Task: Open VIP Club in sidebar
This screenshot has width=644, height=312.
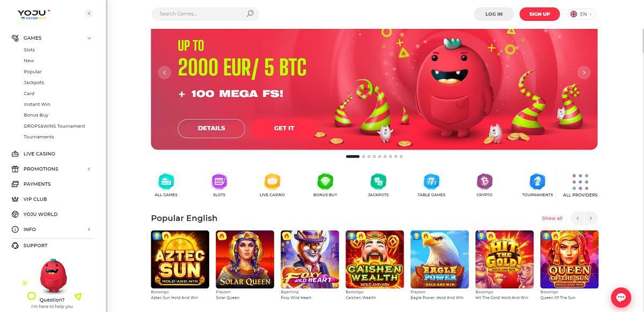Action: [x=35, y=199]
